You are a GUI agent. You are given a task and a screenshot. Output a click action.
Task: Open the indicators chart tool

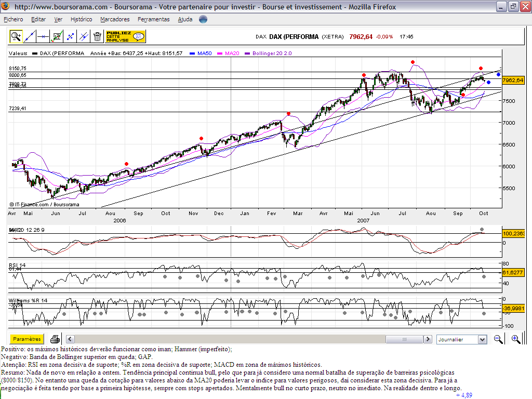[56, 36]
